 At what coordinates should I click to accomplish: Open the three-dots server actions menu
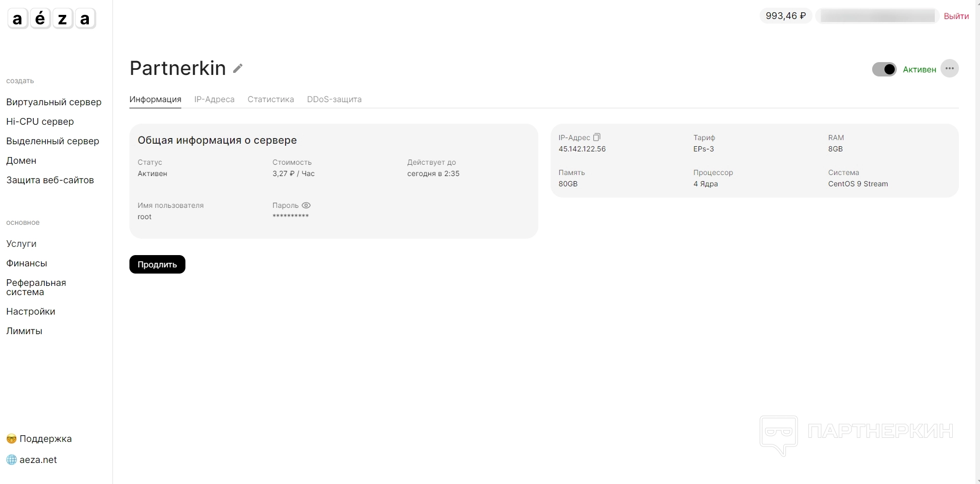click(949, 69)
